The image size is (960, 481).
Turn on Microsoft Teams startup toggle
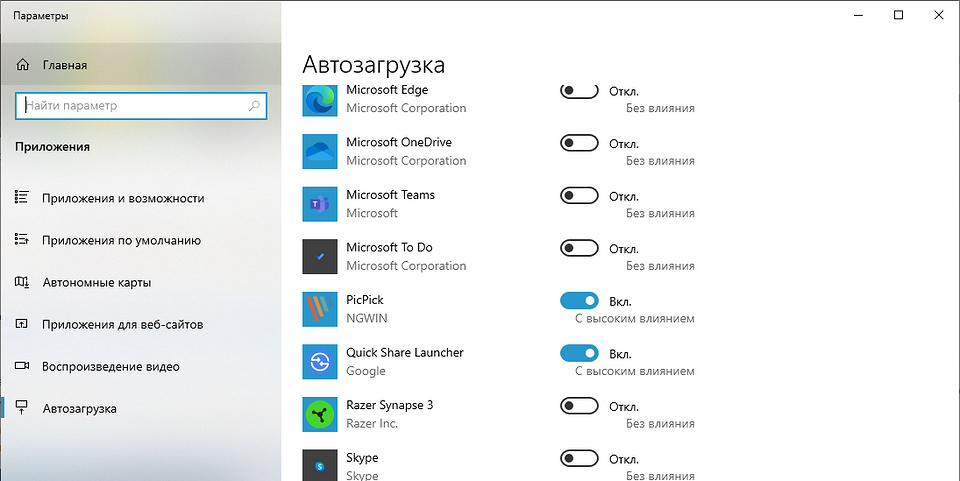[x=579, y=195]
